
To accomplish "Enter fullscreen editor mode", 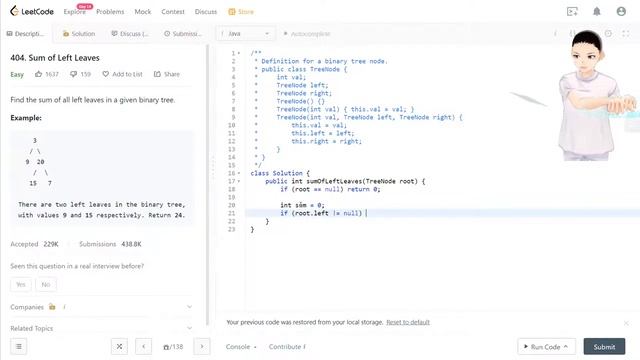I will [625, 33].
